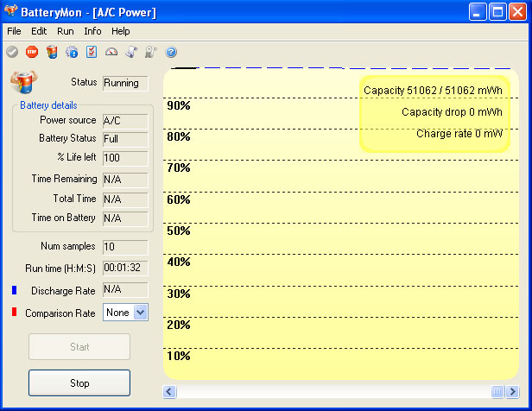Maximize the BatteryMon window
532x411 pixels.
click(497, 12)
